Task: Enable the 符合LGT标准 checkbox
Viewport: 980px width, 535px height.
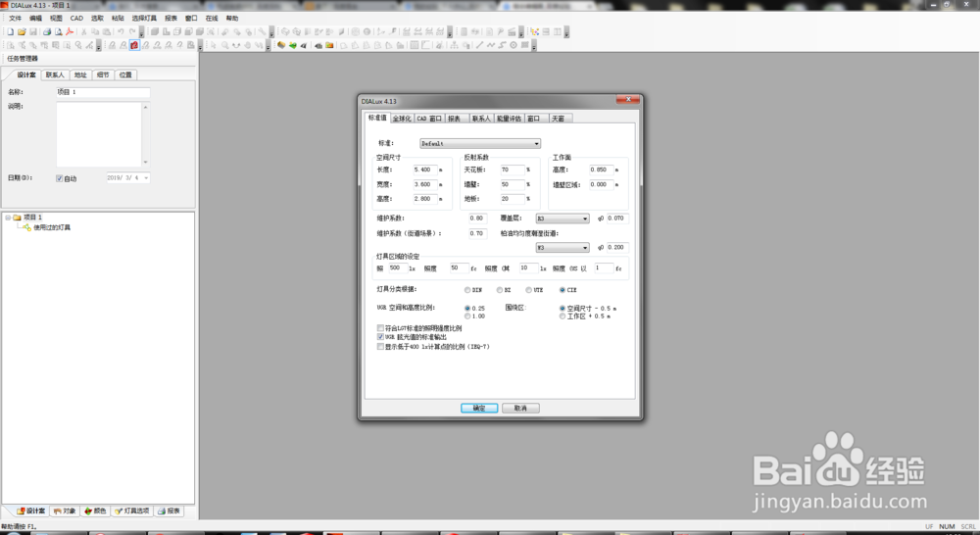Action: pos(380,327)
